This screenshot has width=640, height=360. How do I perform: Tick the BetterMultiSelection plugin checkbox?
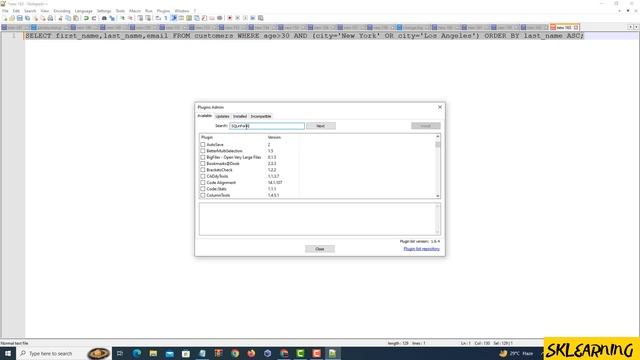pyautogui.click(x=203, y=151)
